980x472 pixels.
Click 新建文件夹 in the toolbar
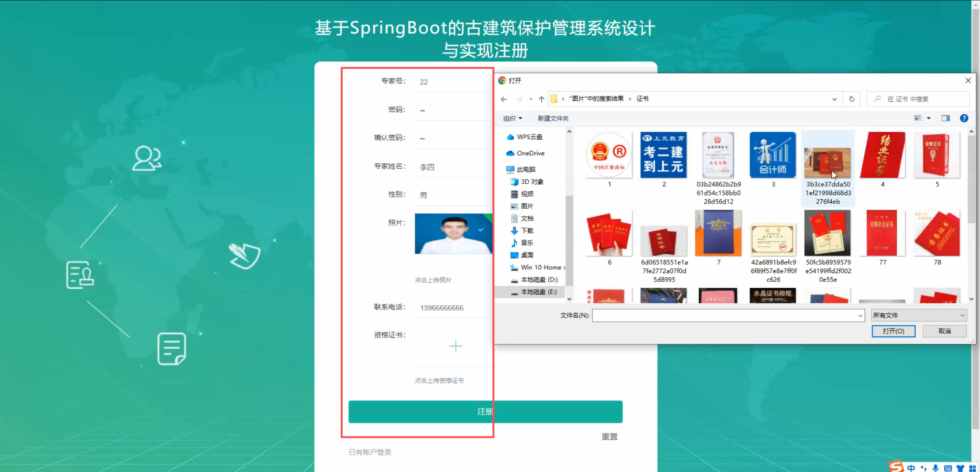click(x=553, y=119)
